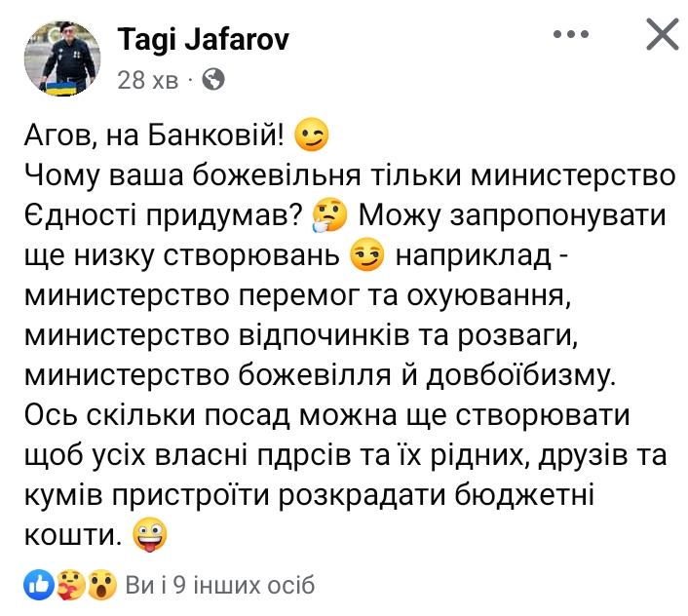Screen dimensions: 688x616
Task: Open Tagi Jafarov's profile picture
Action: [x=62, y=58]
